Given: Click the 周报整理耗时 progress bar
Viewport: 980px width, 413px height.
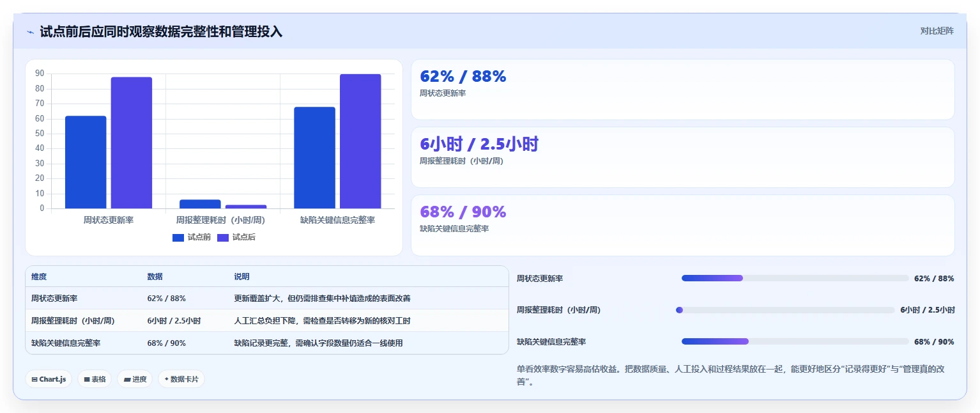Looking at the screenshot, I should [x=785, y=310].
